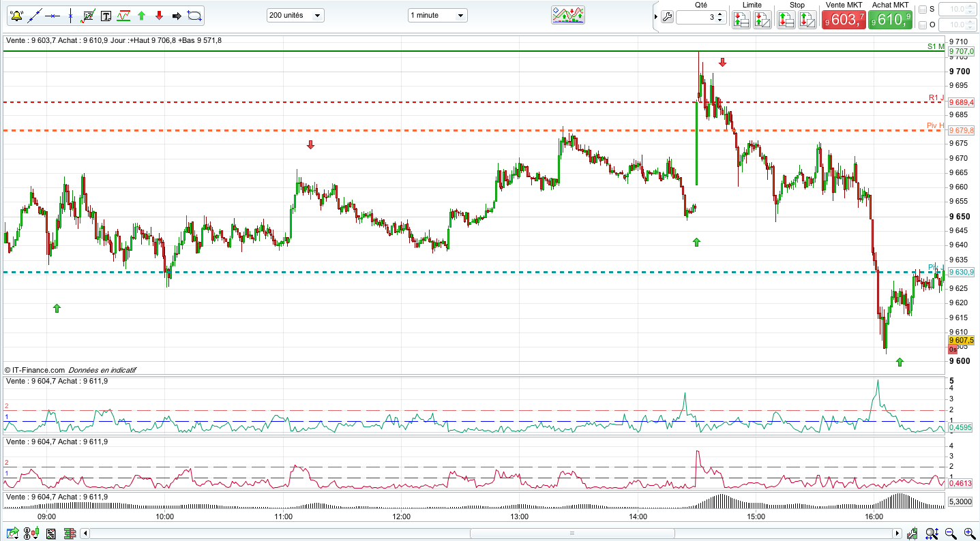Viewport: 980px width, 541px height.
Task: Pick the red down arrow marker tool
Action: tap(159, 15)
